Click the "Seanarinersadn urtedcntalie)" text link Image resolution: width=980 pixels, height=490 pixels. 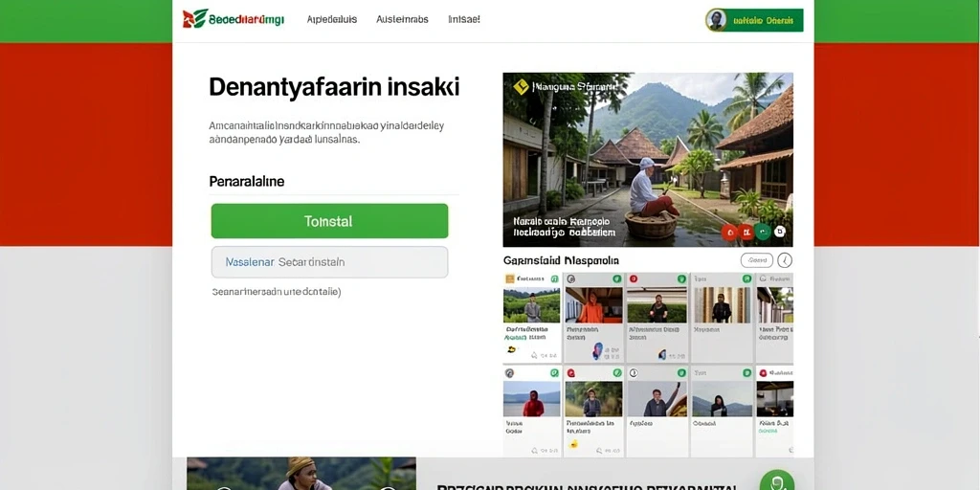pyautogui.click(x=277, y=291)
